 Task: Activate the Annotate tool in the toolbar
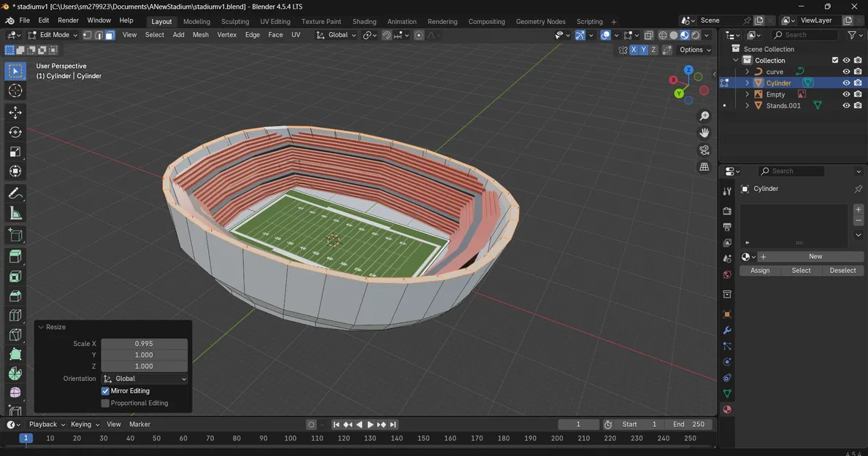pyautogui.click(x=15, y=193)
